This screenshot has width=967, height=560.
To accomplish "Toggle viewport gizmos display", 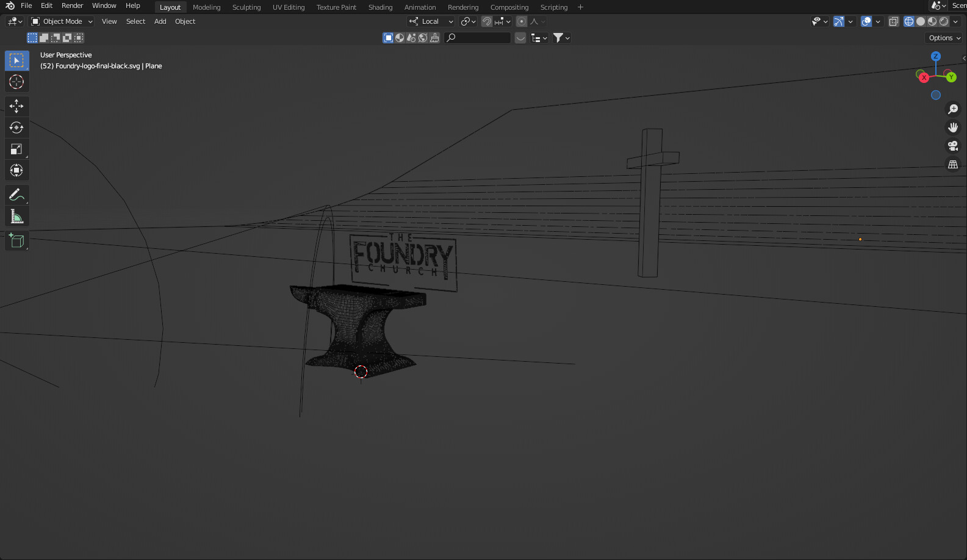I will click(x=839, y=21).
